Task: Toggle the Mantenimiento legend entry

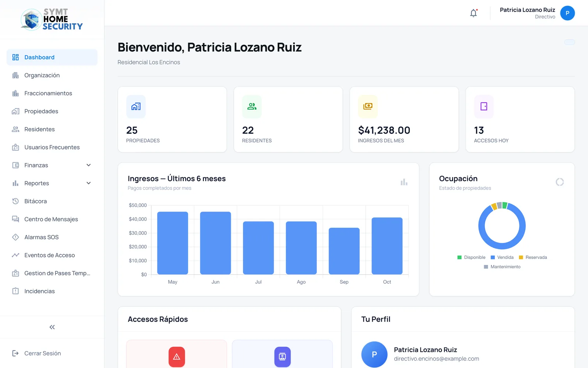Action: pos(502,267)
